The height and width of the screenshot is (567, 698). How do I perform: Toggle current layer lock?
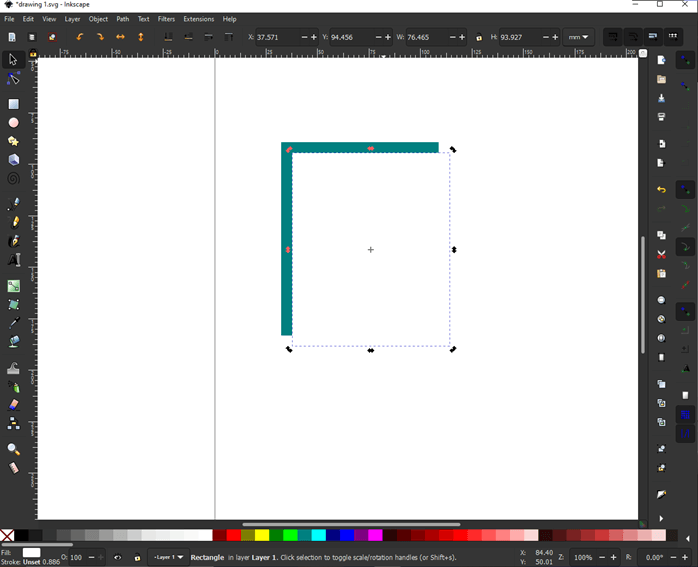(138, 557)
